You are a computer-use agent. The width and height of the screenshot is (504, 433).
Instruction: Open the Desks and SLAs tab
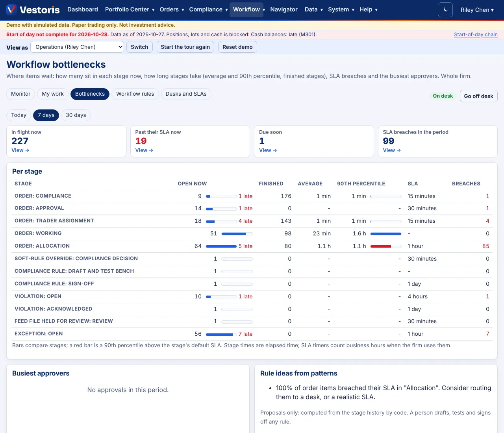pyautogui.click(x=186, y=94)
